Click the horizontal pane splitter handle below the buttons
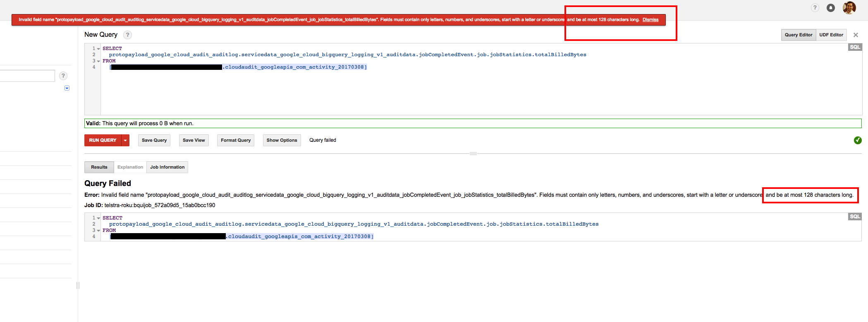The width and height of the screenshot is (868, 322). (x=473, y=153)
